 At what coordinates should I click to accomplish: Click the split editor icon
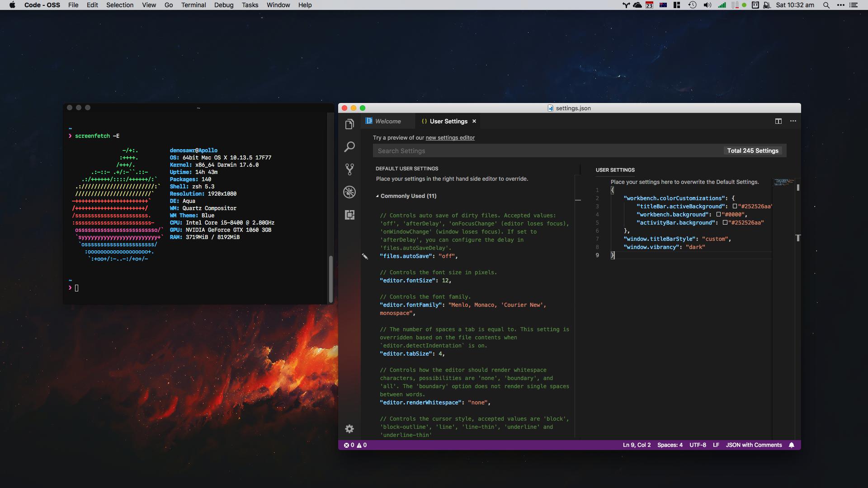(778, 121)
